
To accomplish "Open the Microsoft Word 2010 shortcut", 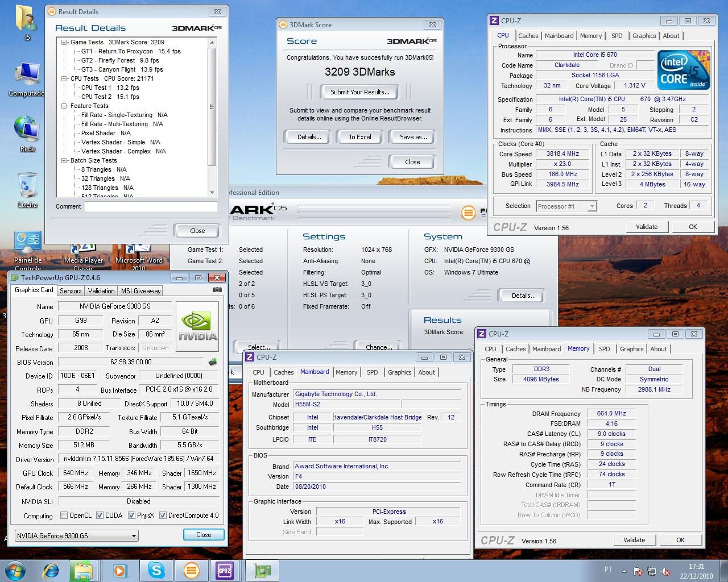I will (139, 257).
